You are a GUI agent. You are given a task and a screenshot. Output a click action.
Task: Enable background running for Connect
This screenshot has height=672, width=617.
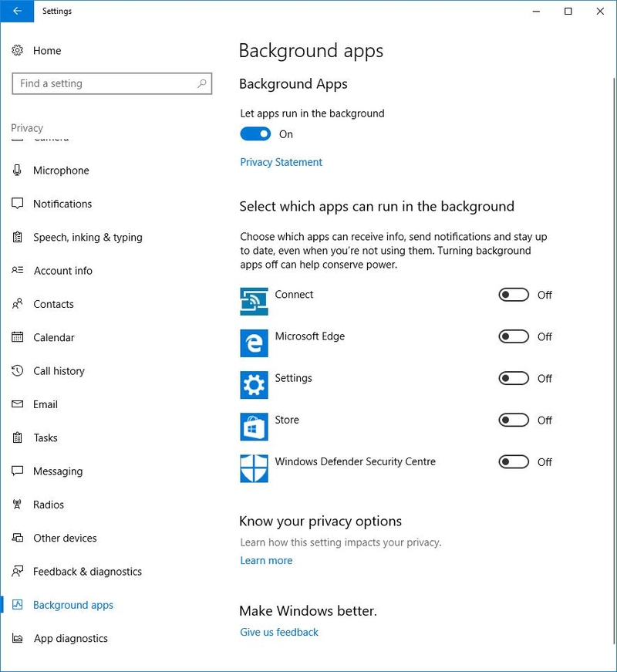[x=514, y=295]
